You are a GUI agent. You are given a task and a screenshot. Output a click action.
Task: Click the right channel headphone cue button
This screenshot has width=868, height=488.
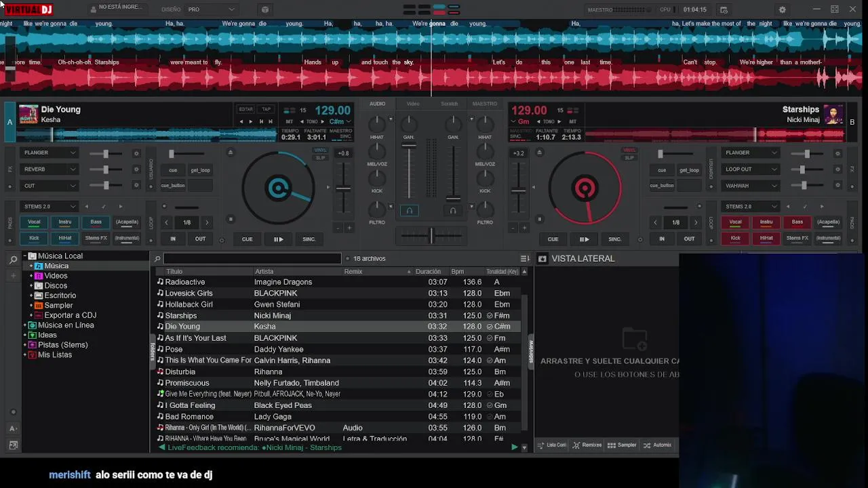coord(453,211)
